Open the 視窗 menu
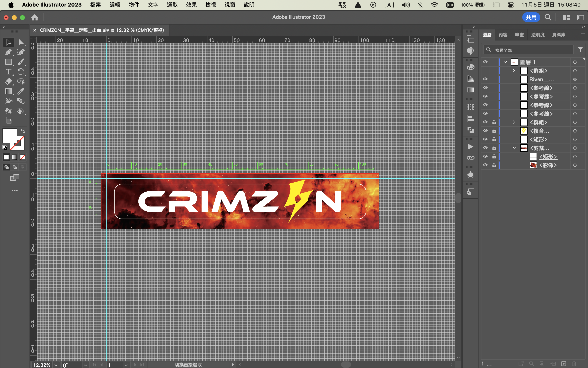The width and height of the screenshot is (588, 368). (230, 5)
